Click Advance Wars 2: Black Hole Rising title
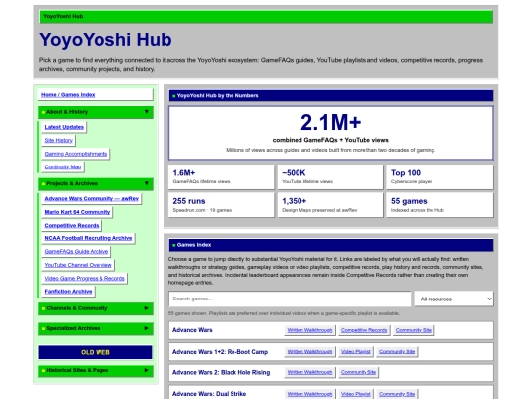532x399 pixels. point(221,372)
